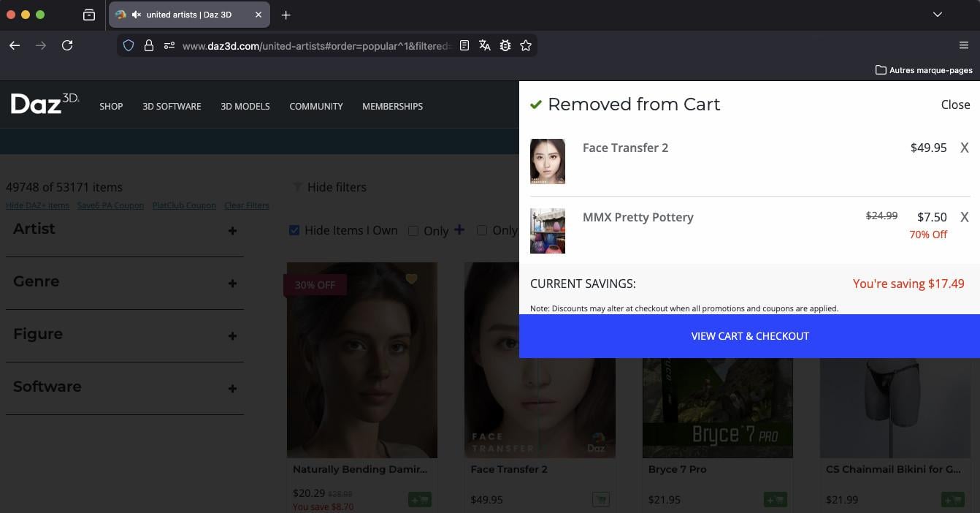This screenshot has width=980, height=513.
Task: Open MMX Pretty Pottery cart thumbnail
Action: click(548, 230)
